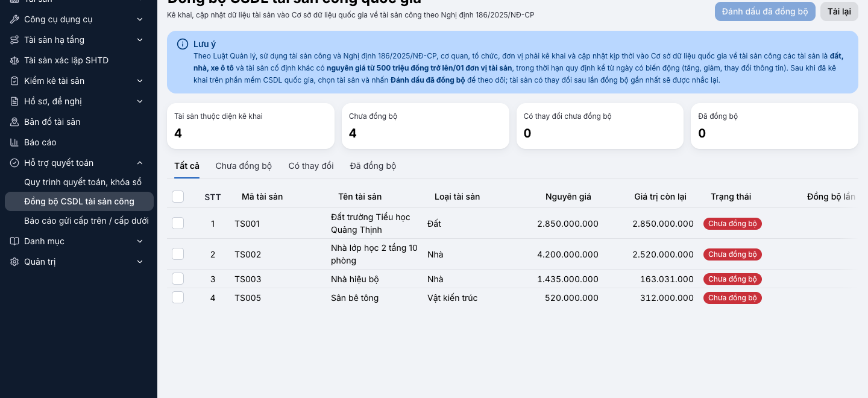Image resolution: width=868 pixels, height=398 pixels.
Task: Open Quy trình quyết toán, khóa sổ
Action: point(83,182)
